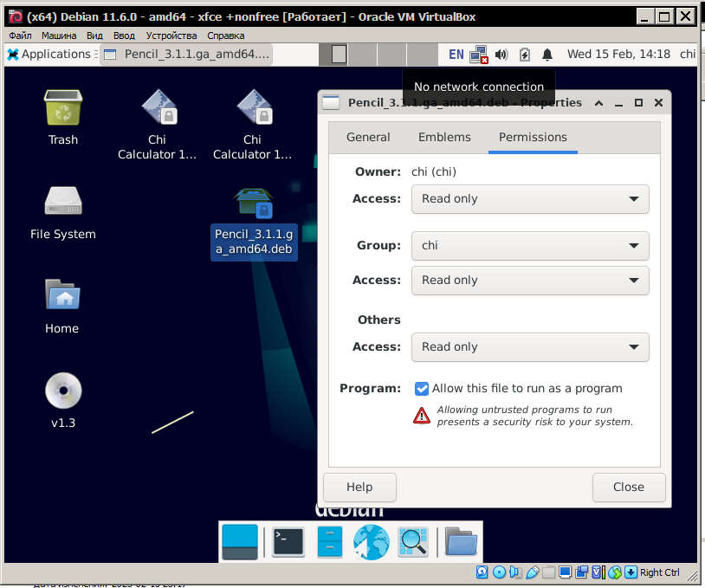705x588 pixels.
Task: Click the EN keyboard layout indicator
Action: coord(456,55)
